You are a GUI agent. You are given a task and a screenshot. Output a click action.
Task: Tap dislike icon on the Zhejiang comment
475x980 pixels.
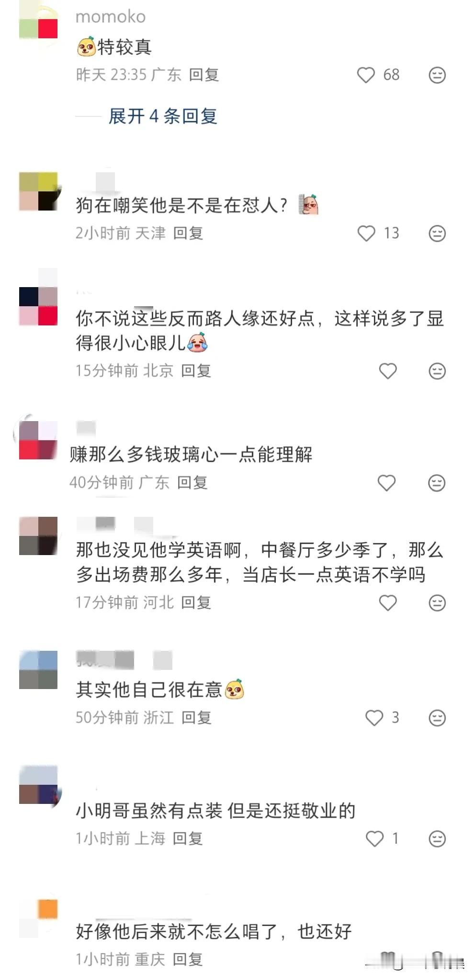(437, 718)
